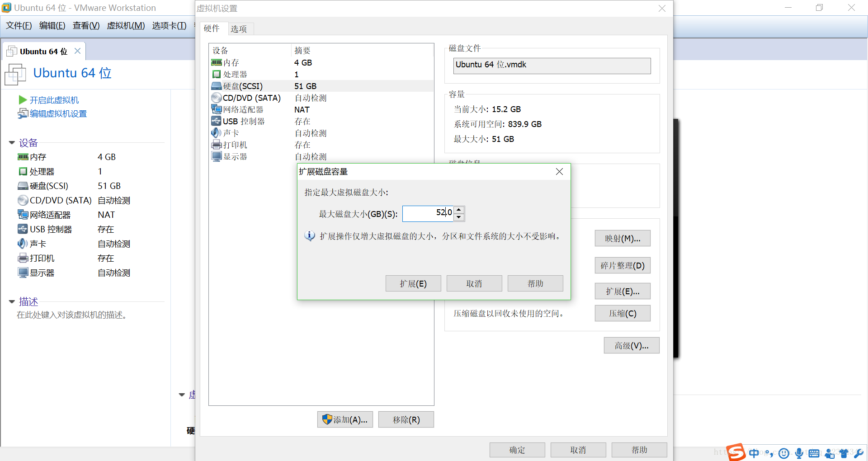Open the 虚拟机(M) menu
The width and height of the screenshot is (868, 461).
126,26
